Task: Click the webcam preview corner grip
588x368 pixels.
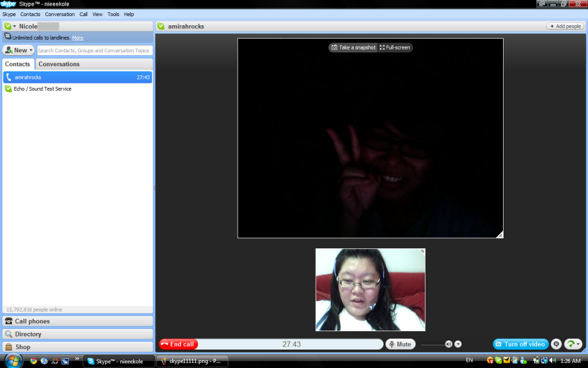Action: pyautogui.click(x=422, y=252)
